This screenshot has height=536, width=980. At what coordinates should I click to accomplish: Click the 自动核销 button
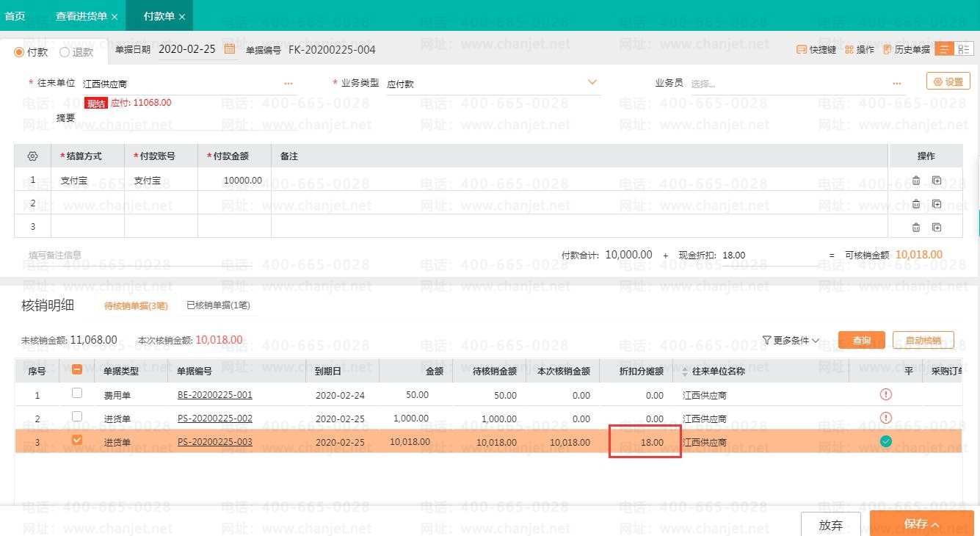coord(923,340)
